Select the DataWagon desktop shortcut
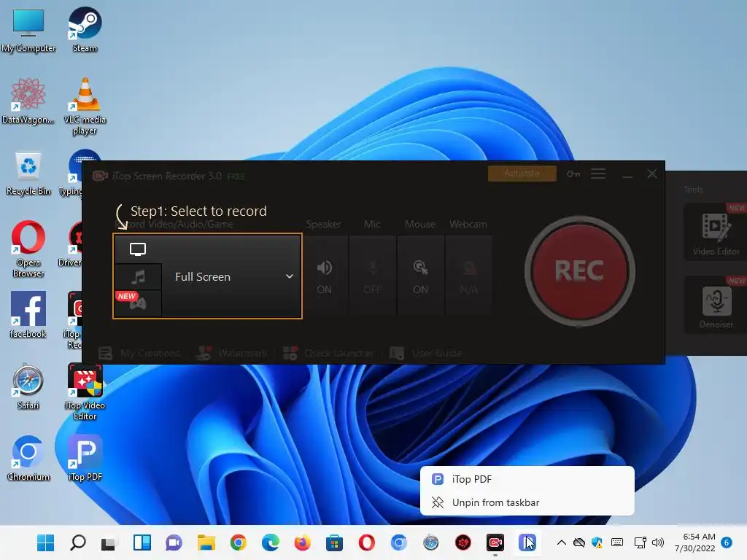This screenshot has height=560, width=747. click(28, 101)
